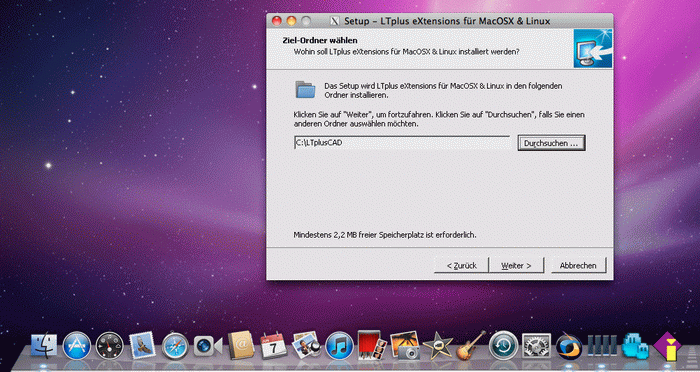Open System Preferences gears icon
This screenshot has width=700, height=372.
click(536, 346)
